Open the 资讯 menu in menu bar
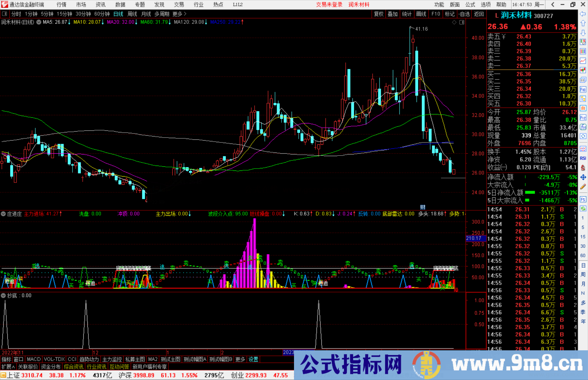 click(x=100, y=4)
